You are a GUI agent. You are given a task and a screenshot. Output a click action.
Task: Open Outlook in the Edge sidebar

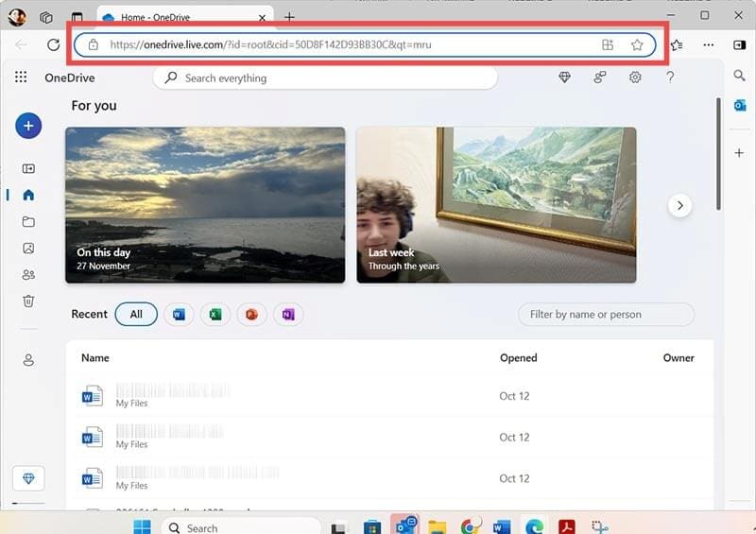[740, 105]
